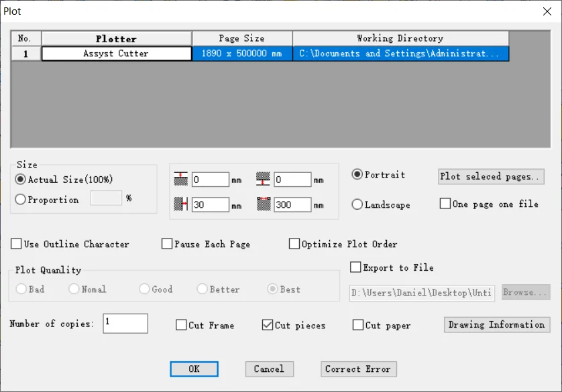The height and width of the screenshot is (392, 562).
Task: Check Optimize Plot Order
Action: tap(293, 244)
